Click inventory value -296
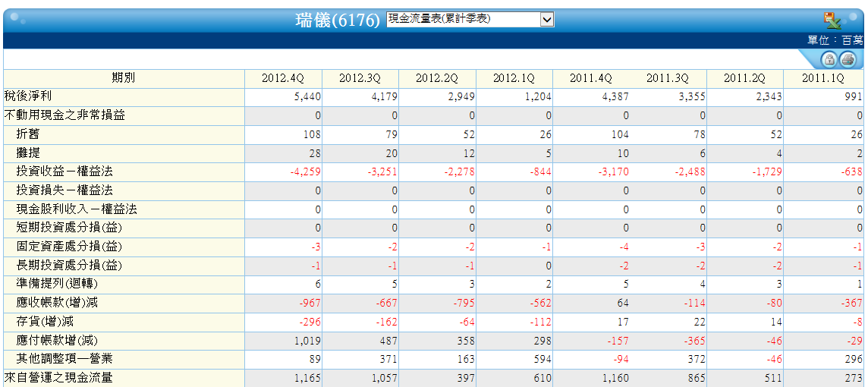 310,322
